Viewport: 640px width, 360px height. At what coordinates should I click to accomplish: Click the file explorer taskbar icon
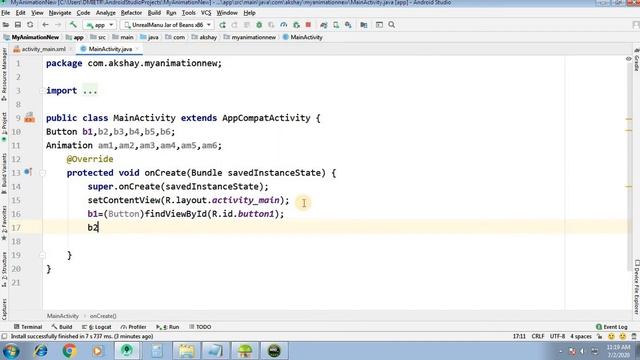186,351
